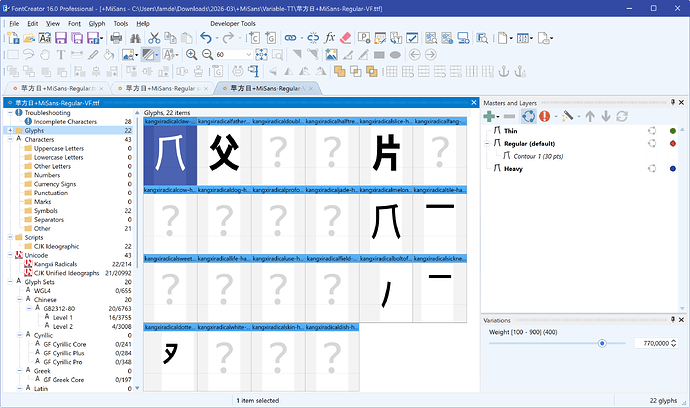The width and height of the screenshot is (690, 408).
Task: Toggle contour points button in Masters toolbar
Action: pos(529,116)
